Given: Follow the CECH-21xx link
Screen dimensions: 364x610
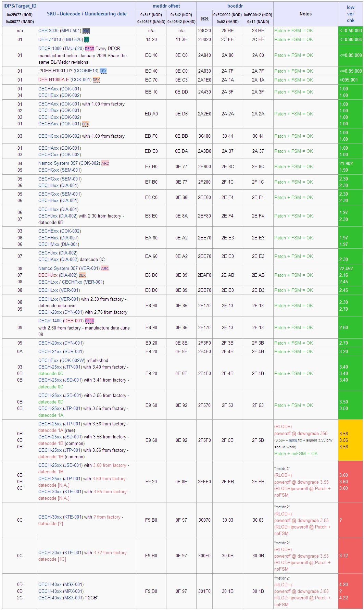Looking at the screenshot, I should [49, 351].
